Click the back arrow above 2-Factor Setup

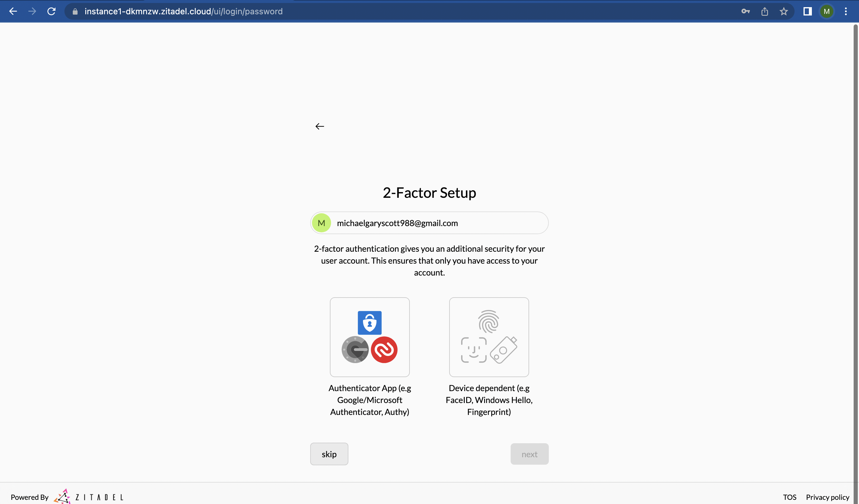click(x=319, y=126)
